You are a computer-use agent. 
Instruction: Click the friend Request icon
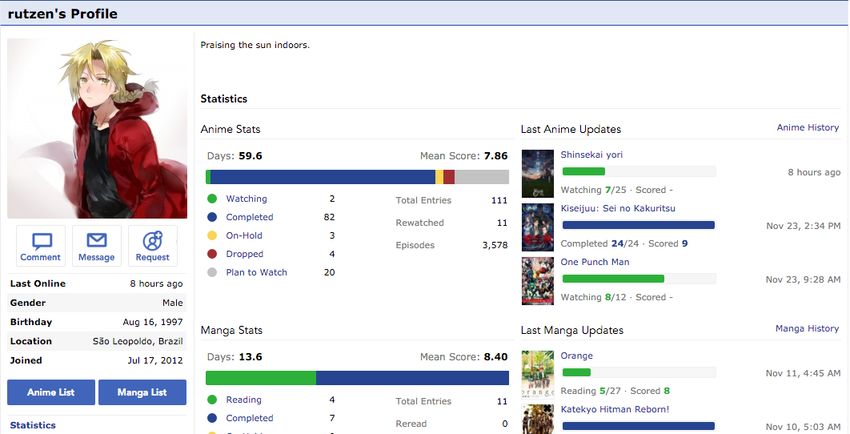pyautogui.click(x=152, y=241)
